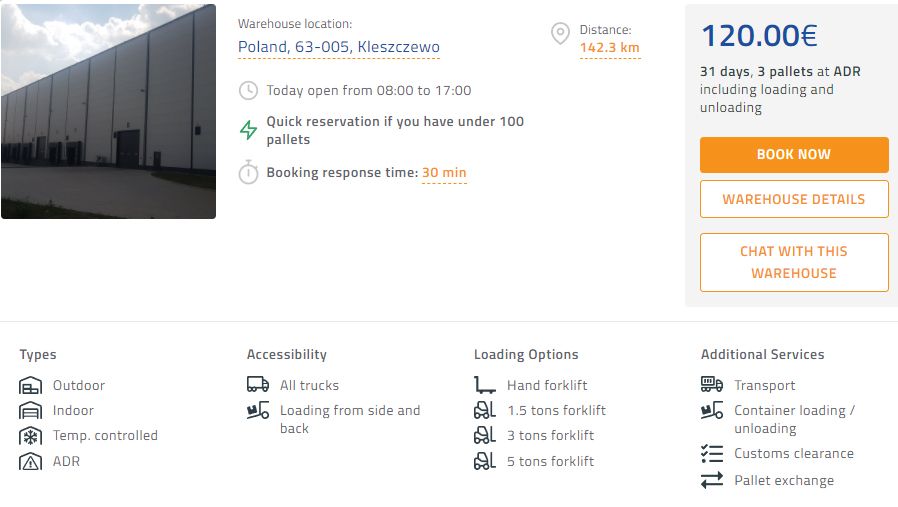Start chat with this warehouse

(794, 262)
